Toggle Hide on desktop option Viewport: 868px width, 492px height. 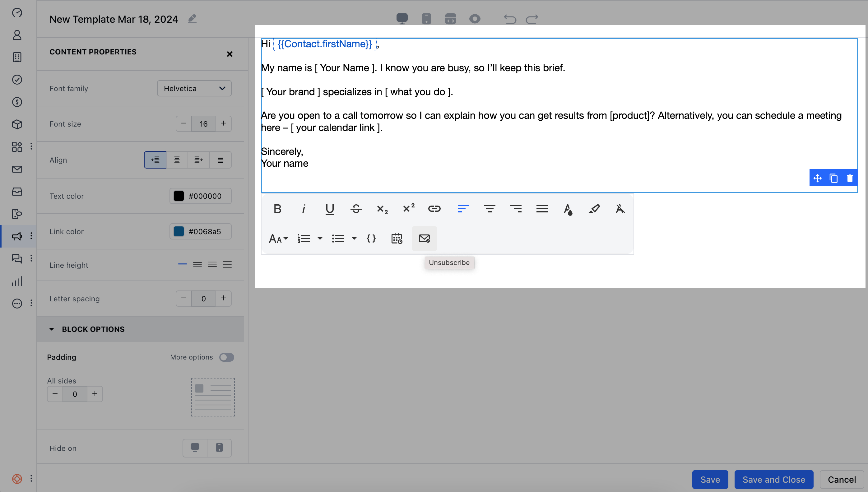[x=195, y=448]
